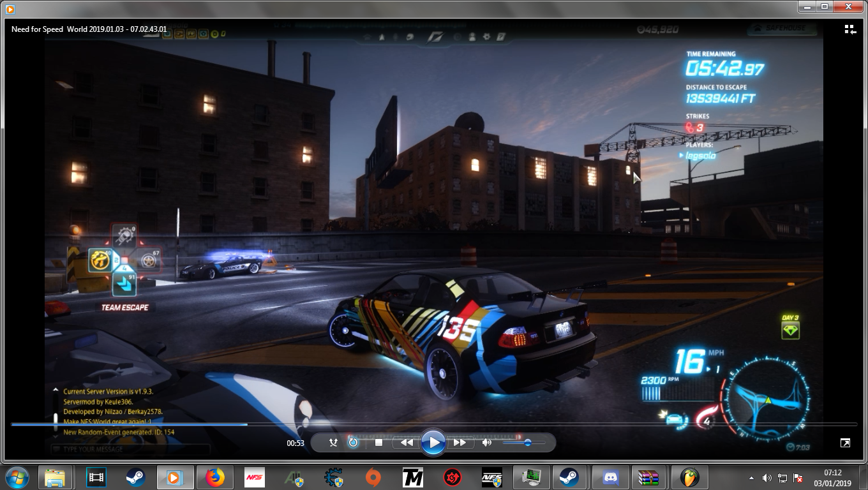View the video in full screen
The width and height of the screenshot is (868, 490).
pos(845,443)
